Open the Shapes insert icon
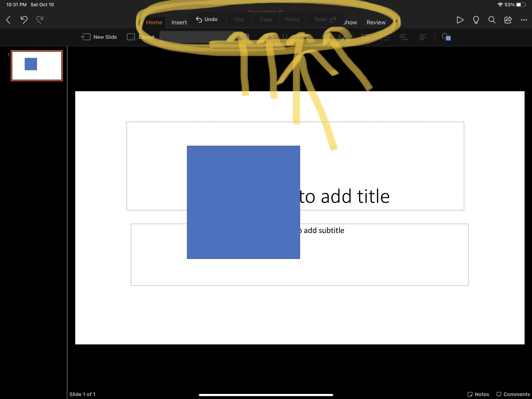The image size is (532, 399). [x=446, y=37]
